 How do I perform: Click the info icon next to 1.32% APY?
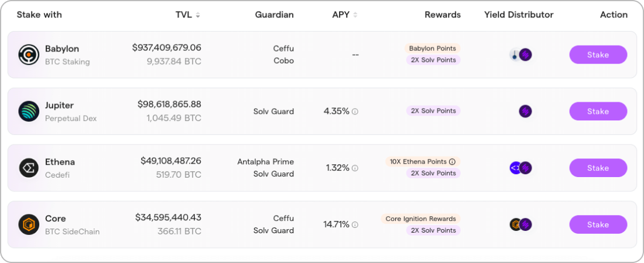click(x=355, y=168)
